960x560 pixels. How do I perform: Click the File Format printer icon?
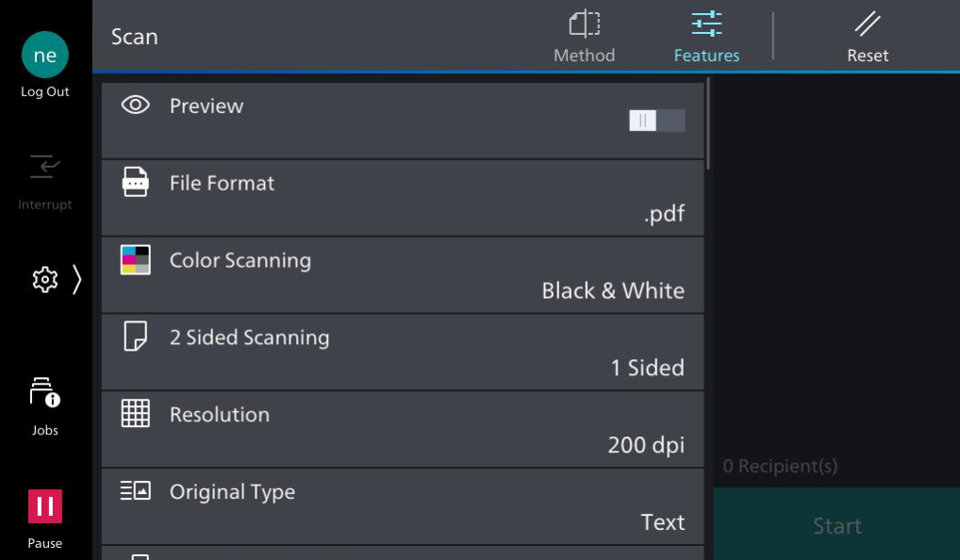pos(136,182)
